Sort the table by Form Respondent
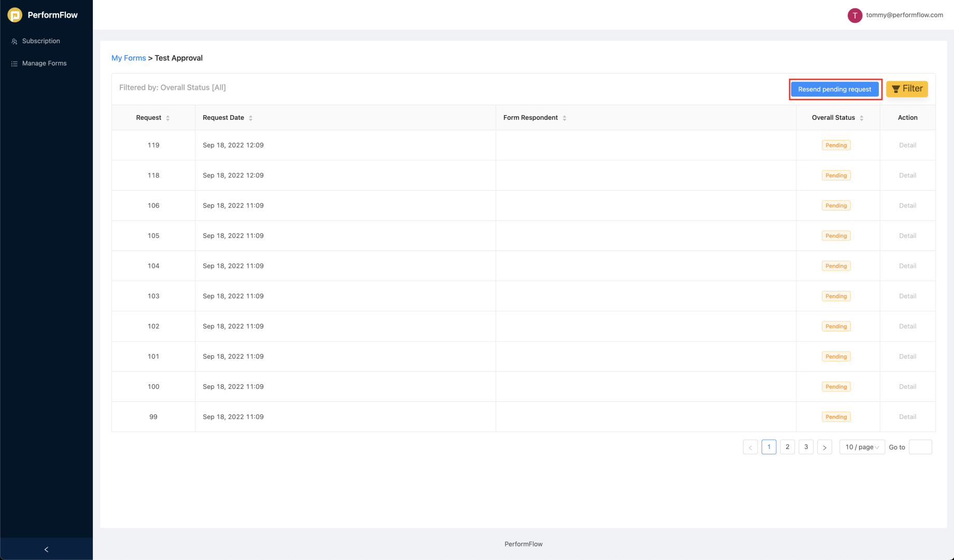 [564, 118]
